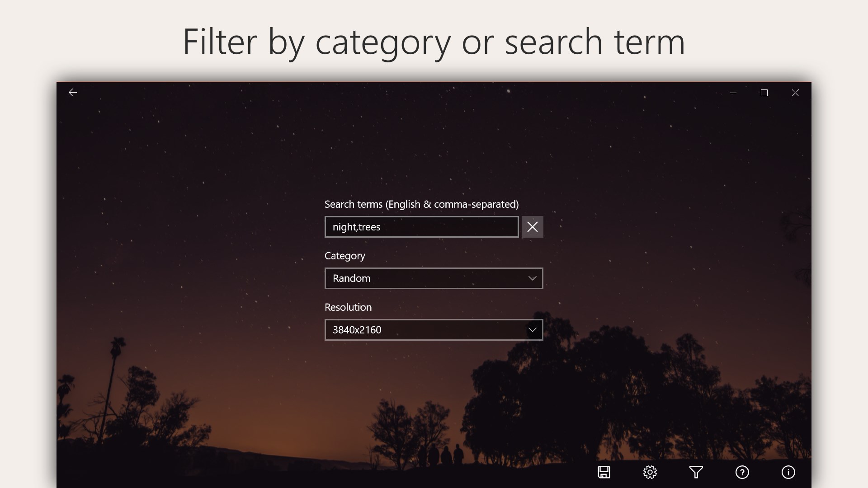
Task: Show app info via the i icon
Action: (788, 472)
